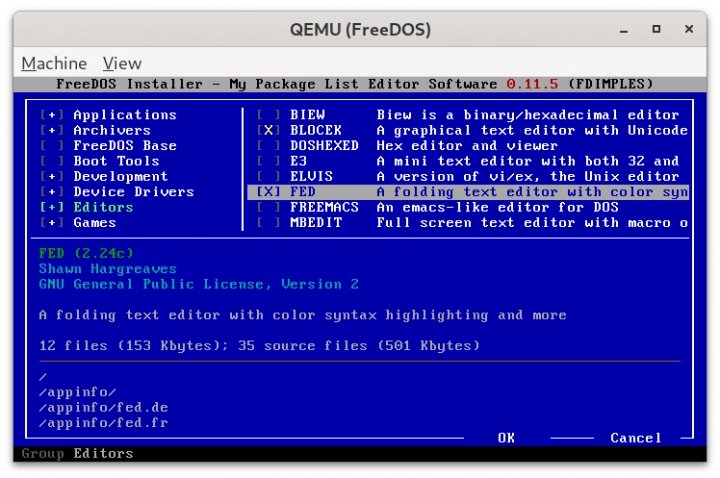Click the Hex editor and viewer description

pos(467,146)
